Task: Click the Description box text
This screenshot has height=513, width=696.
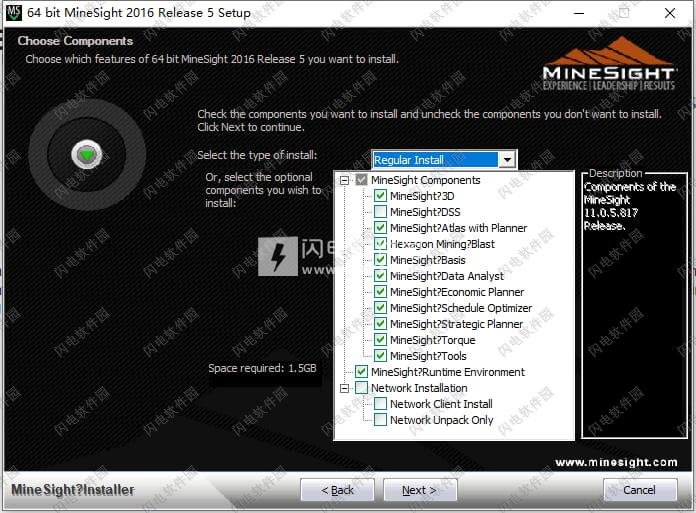Action: coord(630,206)
